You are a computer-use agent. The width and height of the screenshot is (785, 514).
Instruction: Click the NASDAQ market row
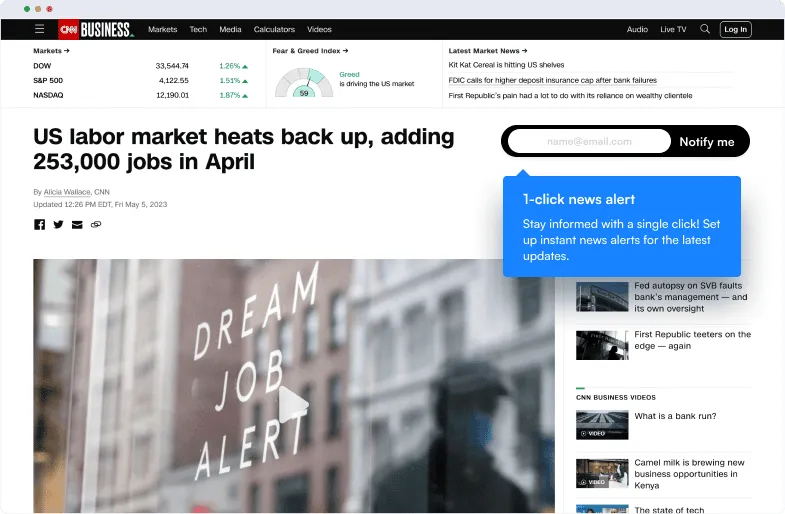(x=141, y=95)
